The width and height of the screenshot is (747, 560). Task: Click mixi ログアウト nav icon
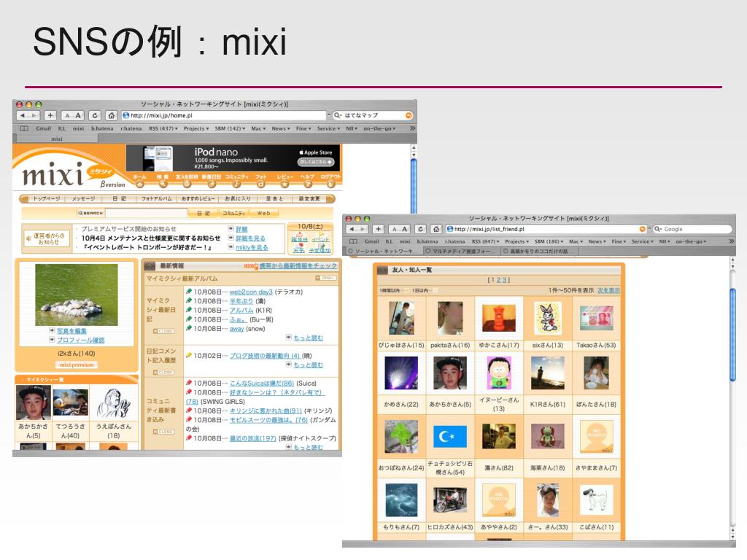point(330,184)
